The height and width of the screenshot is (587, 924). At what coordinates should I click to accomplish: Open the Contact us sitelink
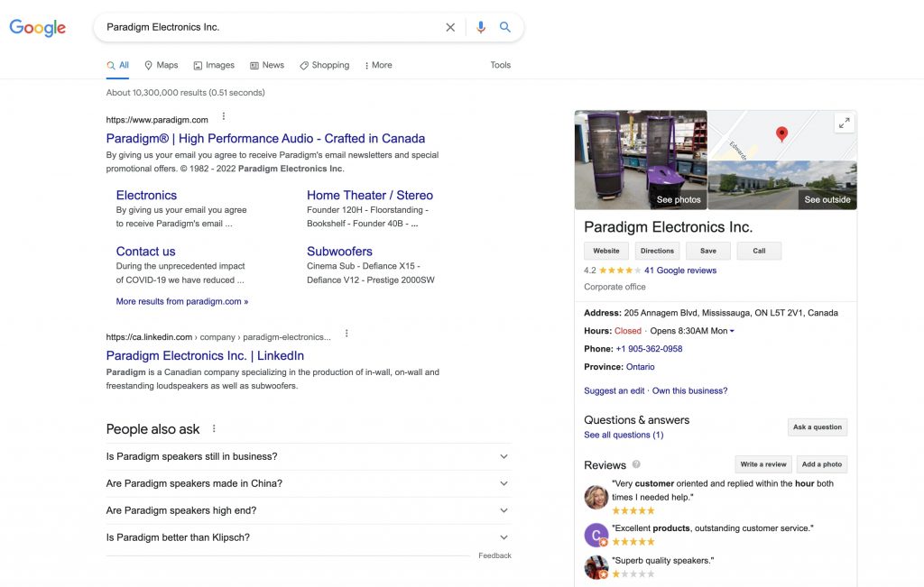point(145,252)
